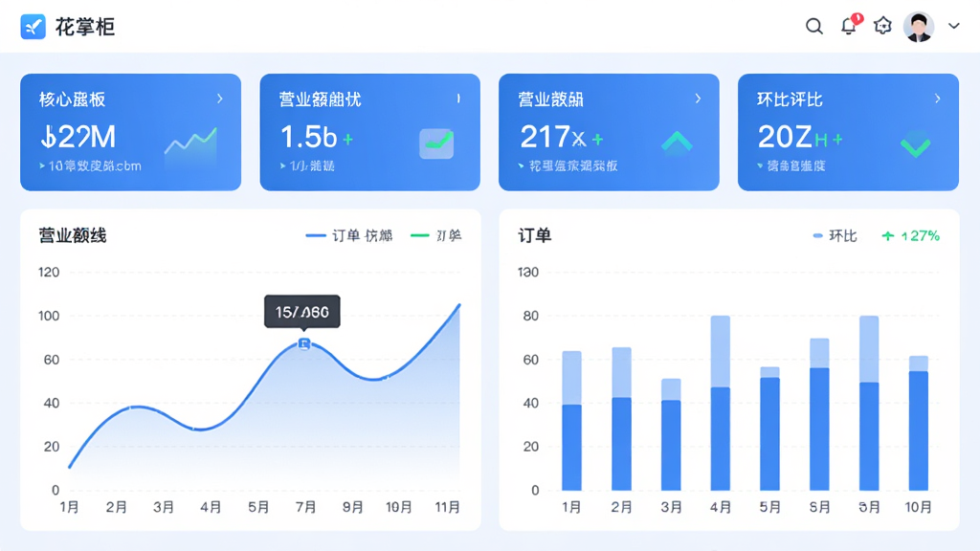This screenshot has width=980, height=551.
Task: Click the 订单 bar chart heading
Action: click(x=534, y=235)
